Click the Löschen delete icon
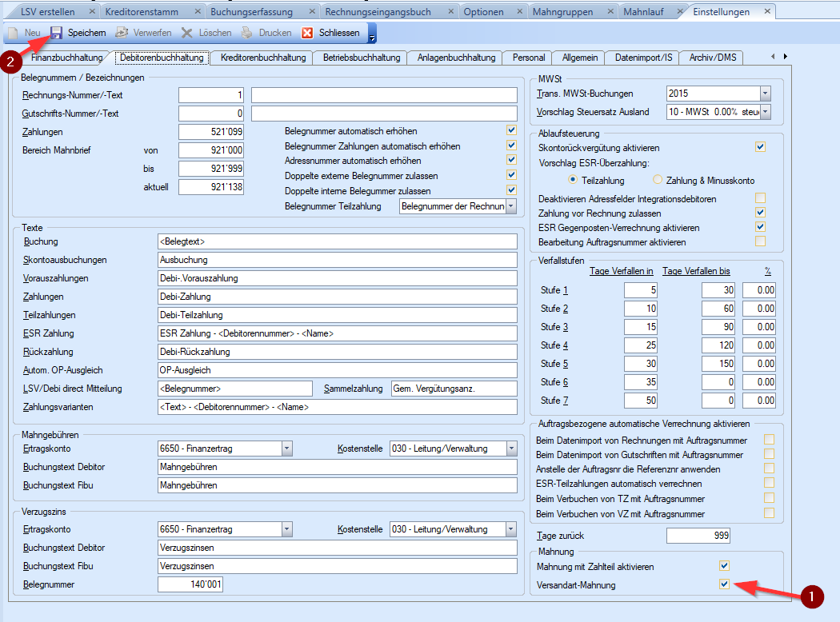Screen dimensions: 840x622 pos(186,33)
